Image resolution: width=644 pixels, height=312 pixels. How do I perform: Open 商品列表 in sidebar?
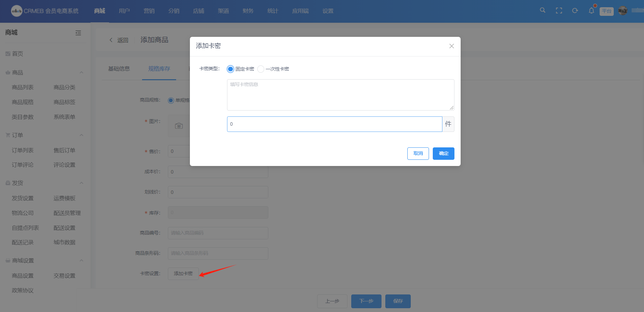click(x=23, y=87)
